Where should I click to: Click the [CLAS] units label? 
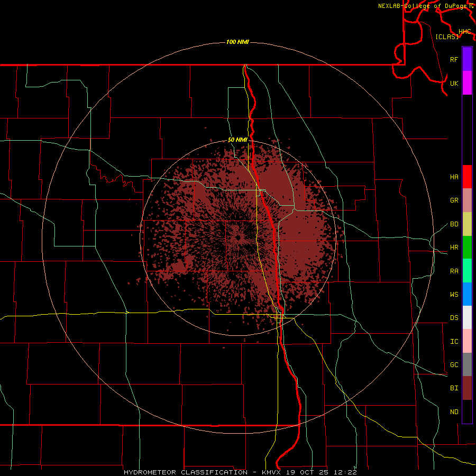pyautogui.click(x=447, y=36)
